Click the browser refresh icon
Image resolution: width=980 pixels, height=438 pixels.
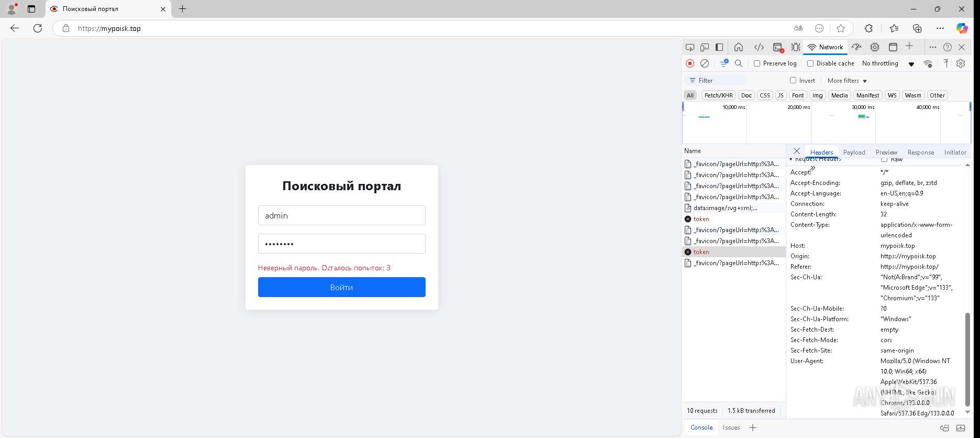pyautogui.click(x=38, y=28)
